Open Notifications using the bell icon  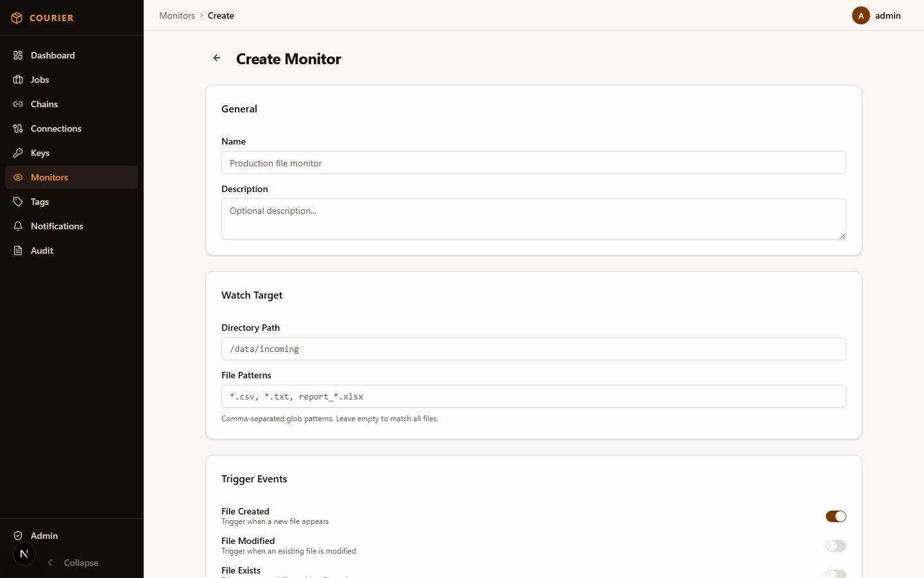point(18,226)
